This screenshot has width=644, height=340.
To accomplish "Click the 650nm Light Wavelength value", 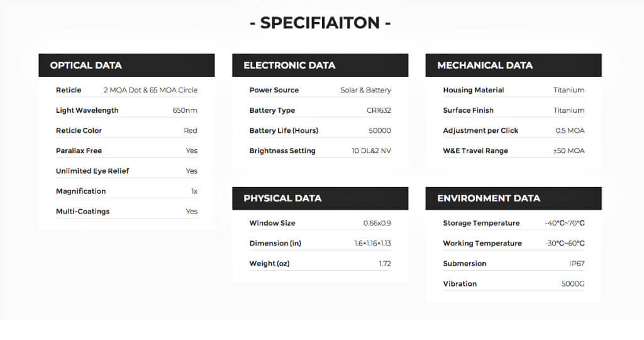I will tap(185, 110).
